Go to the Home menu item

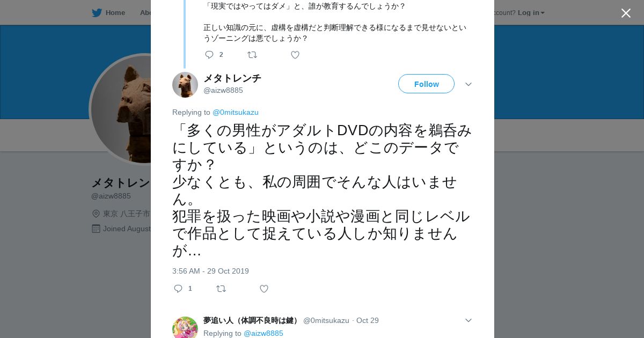pyautogui.click(x=115, y=12)
